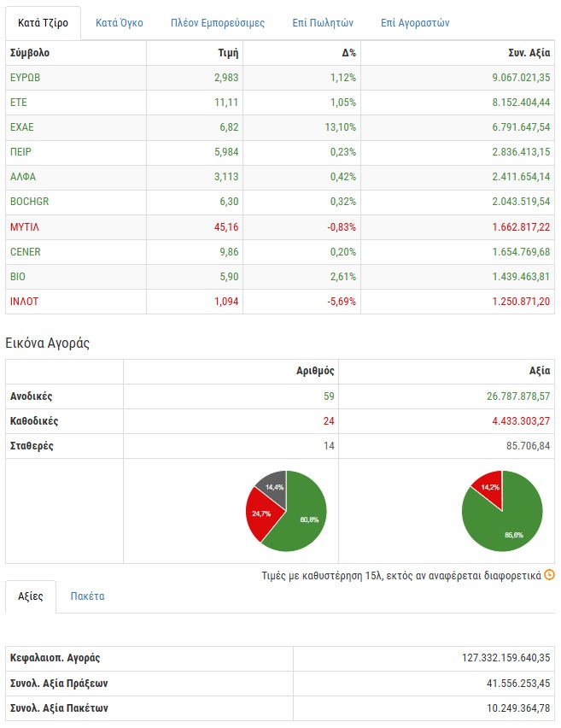Screen dimensions: 561x728
Task: Click the ΑΛΦΑ symbol link
Action: [x=23, y=177]
